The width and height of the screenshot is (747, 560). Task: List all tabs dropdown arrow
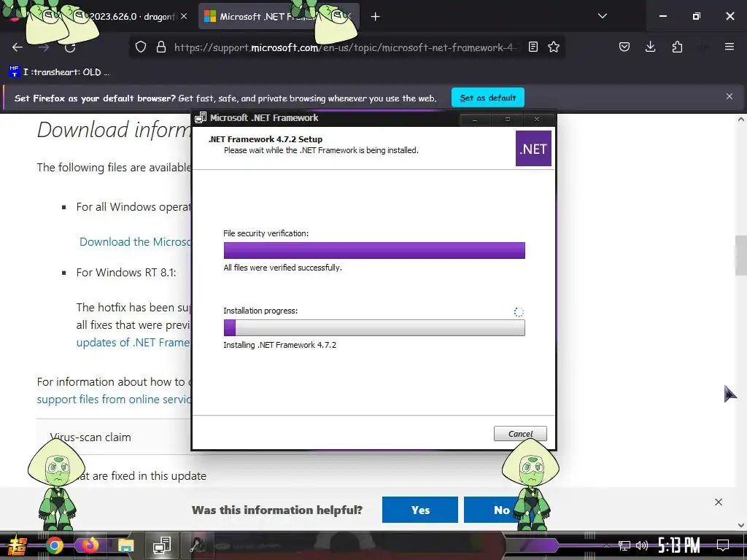point(602,16)
